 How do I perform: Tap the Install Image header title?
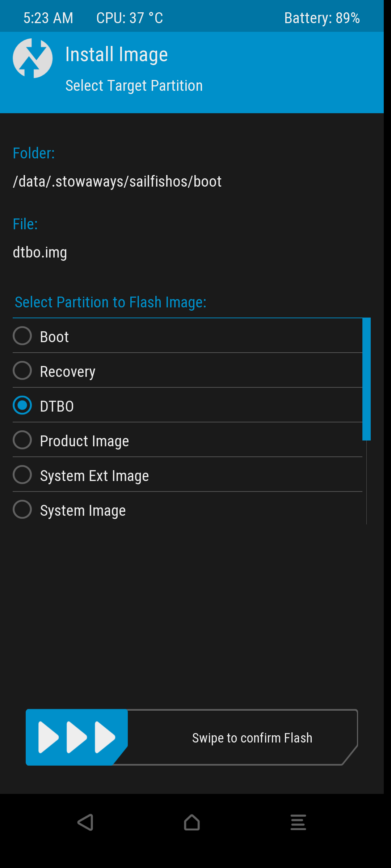[117, 55]
